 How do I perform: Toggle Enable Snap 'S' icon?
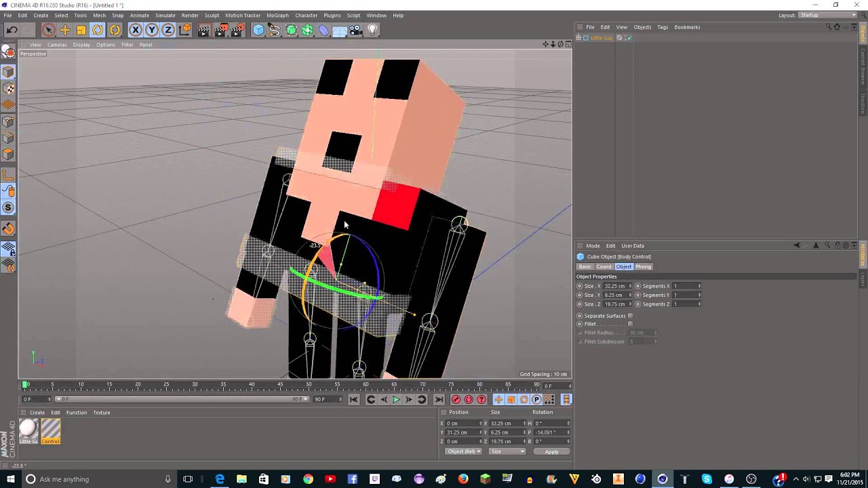[8, 207]
